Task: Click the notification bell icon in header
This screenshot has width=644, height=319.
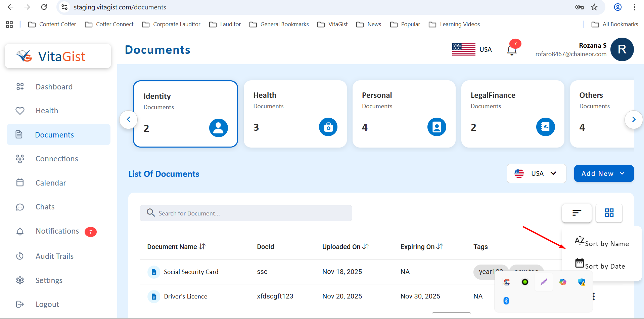Action: point(512,50)
